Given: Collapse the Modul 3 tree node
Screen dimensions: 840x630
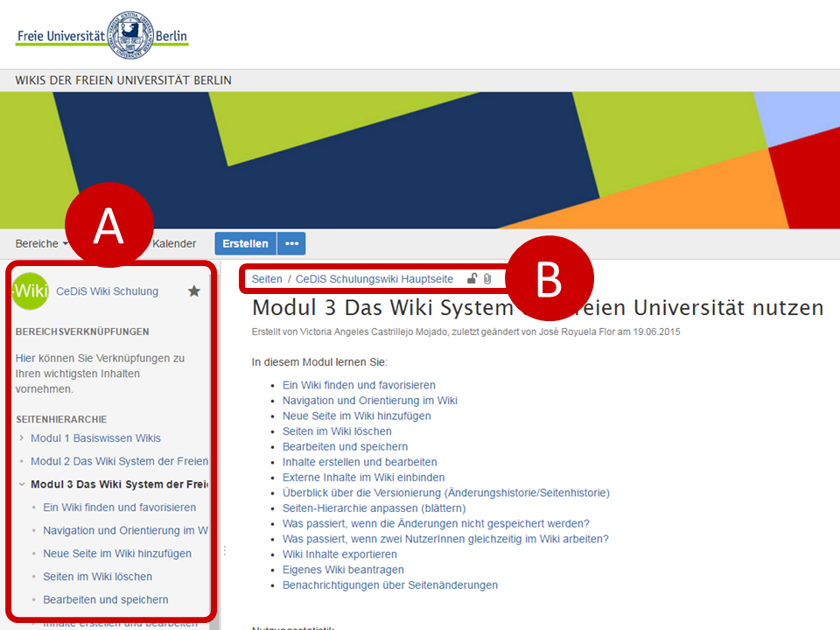Looking at the screenshot, I should click(x=21, y=484).
